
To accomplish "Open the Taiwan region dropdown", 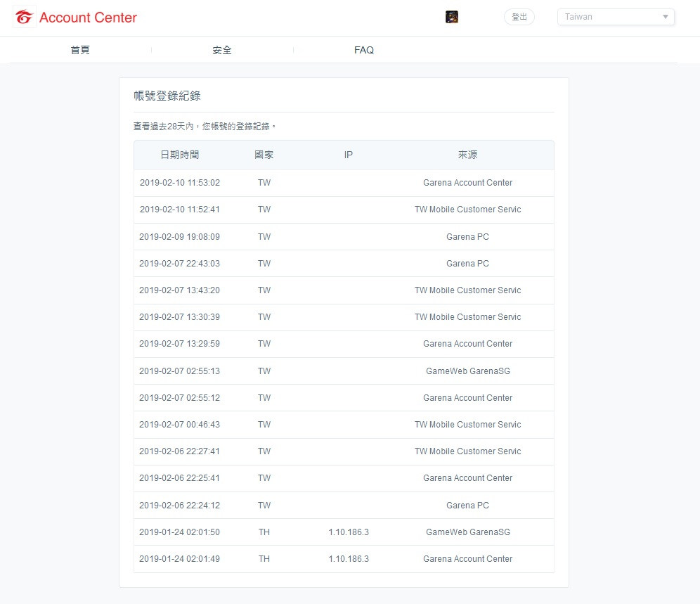I will point(615,17).
